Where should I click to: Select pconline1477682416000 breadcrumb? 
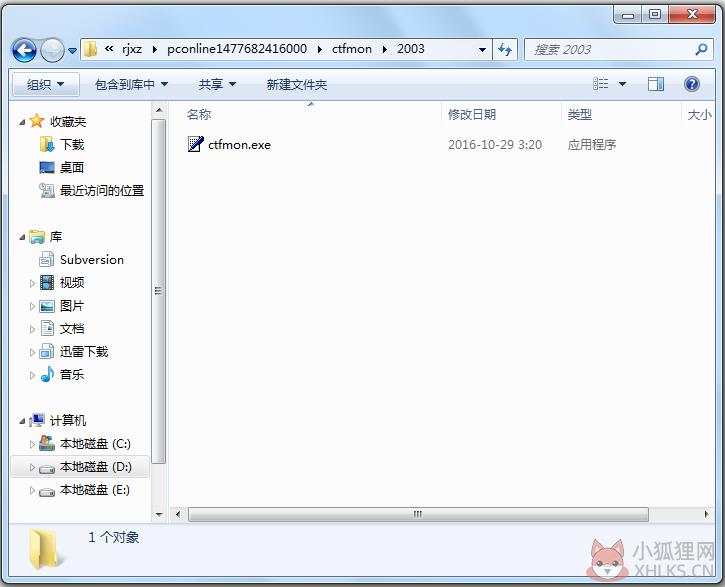pyautogui.click(x=237, y=49)
